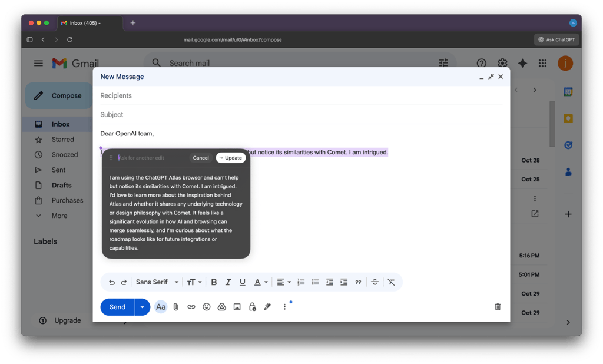Show search options filter icon
This screenshot has height=364, width=603.
pos(443,63)
